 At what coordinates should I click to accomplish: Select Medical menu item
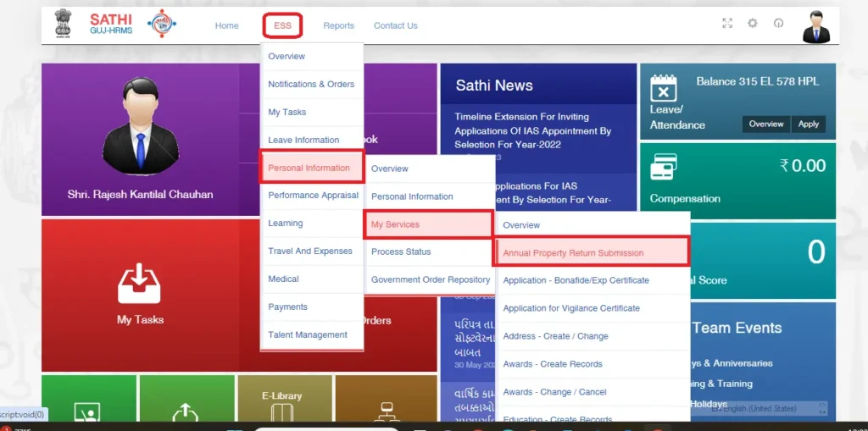click(x=312, y=279)
